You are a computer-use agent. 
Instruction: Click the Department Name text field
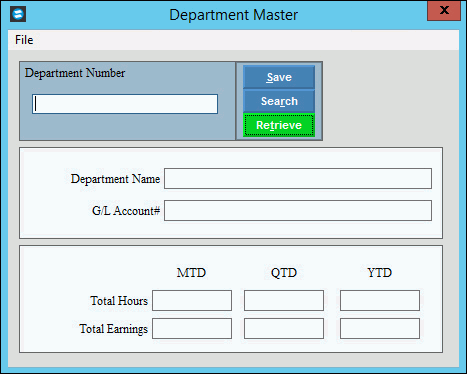pyautogui.click(x=298, y=179)
